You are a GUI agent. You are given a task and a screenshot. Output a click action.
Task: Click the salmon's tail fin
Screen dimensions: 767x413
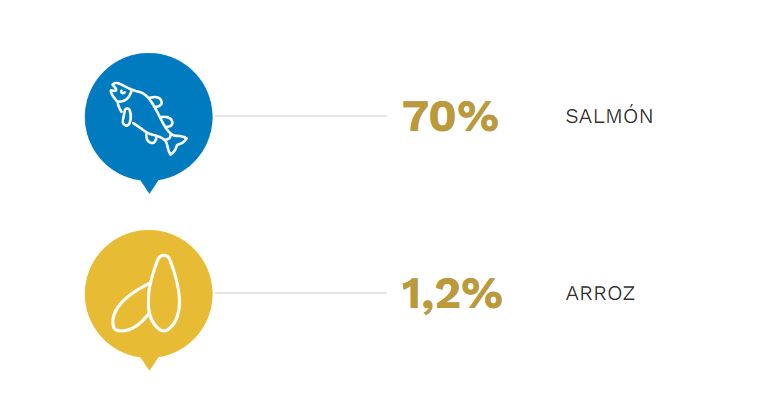pos(175,144)
